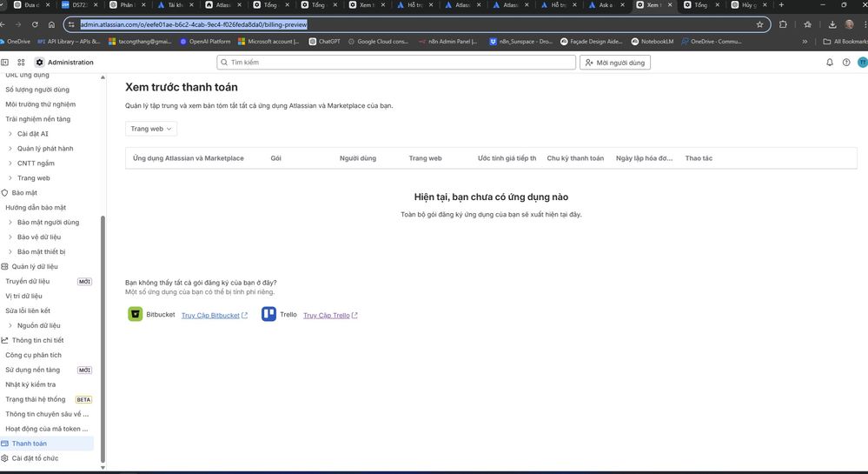Viewport: 868px width, 474px height.
Task: Click the Người dùng column header
Action: pyautogui.click(x=358, y=158)
